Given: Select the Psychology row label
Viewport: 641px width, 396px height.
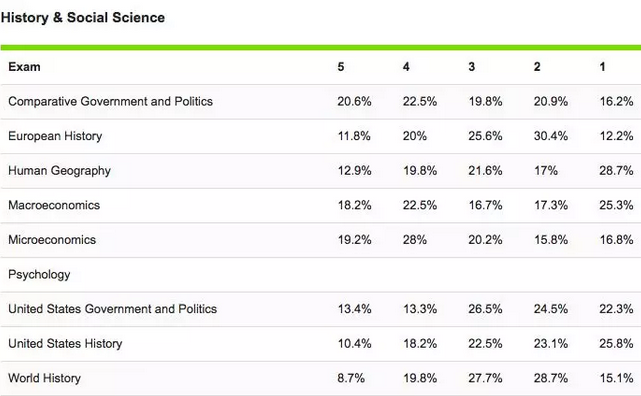Looking at the screenshot, I should click(x=39, y=275).
